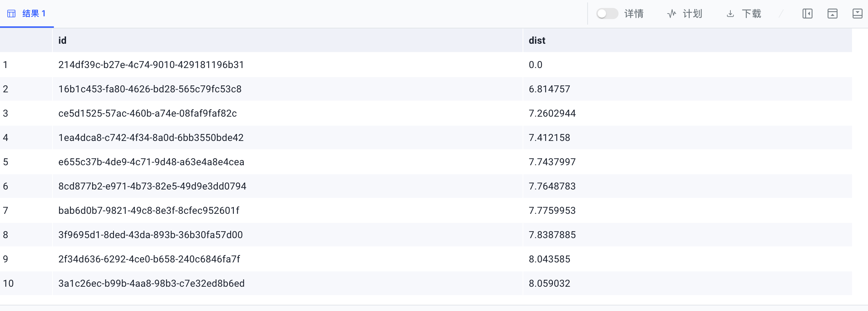Expand results panel upward icon
868x311 pixels.
coord(832,14)
